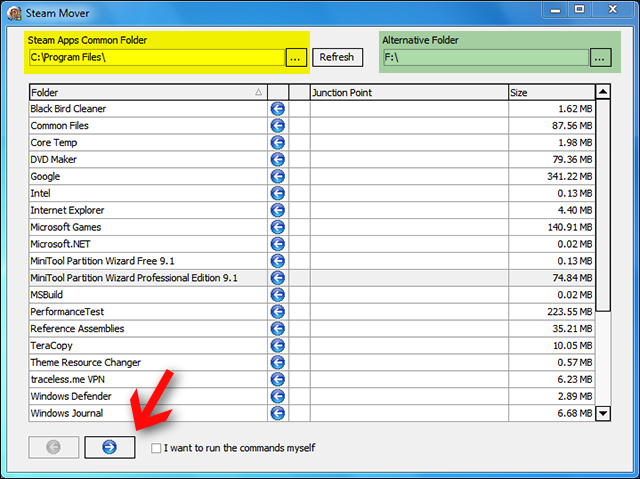Select MiniTool Partition Wizard Free 9.1
The image size is (640, 479).
click(149, 261)
